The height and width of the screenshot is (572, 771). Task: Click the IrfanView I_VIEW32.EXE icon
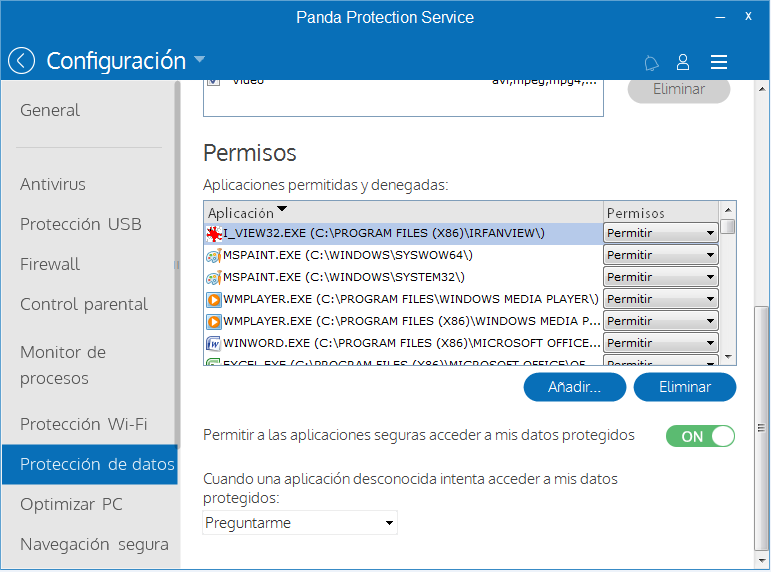tap(214, 234)
